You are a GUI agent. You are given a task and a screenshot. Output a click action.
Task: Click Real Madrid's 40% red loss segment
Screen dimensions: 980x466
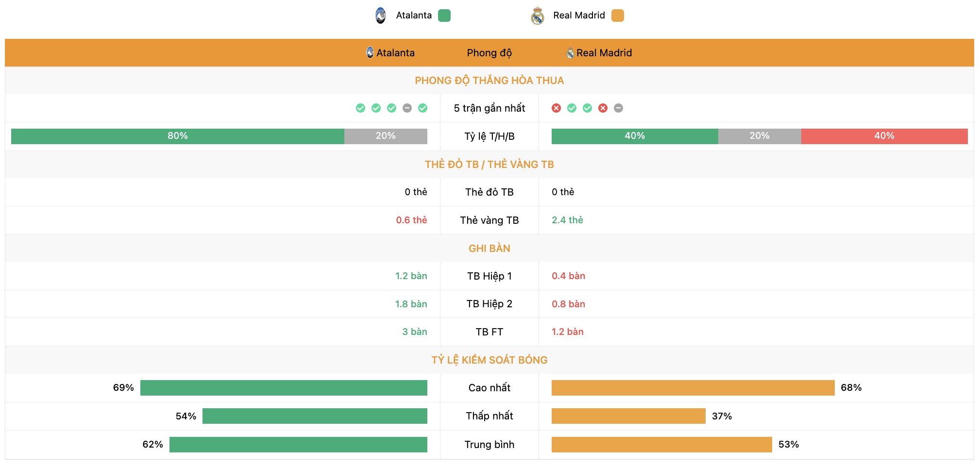(x=884, y=136)
